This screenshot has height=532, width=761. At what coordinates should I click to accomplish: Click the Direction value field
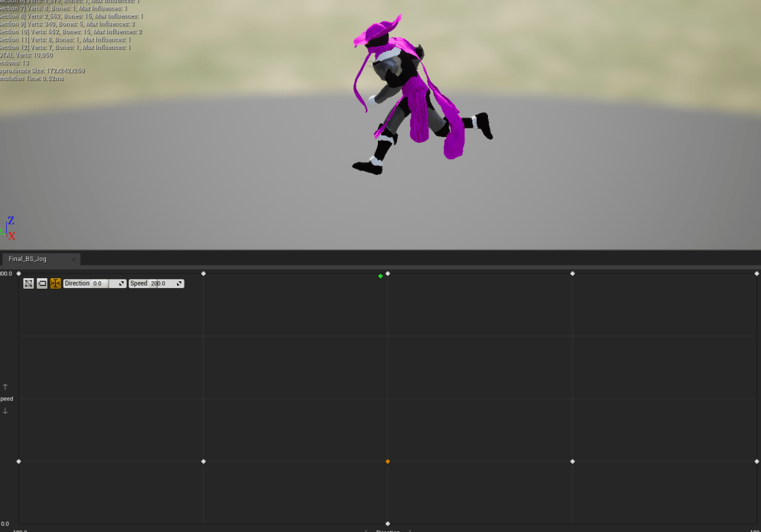click(x=99, y=283)
